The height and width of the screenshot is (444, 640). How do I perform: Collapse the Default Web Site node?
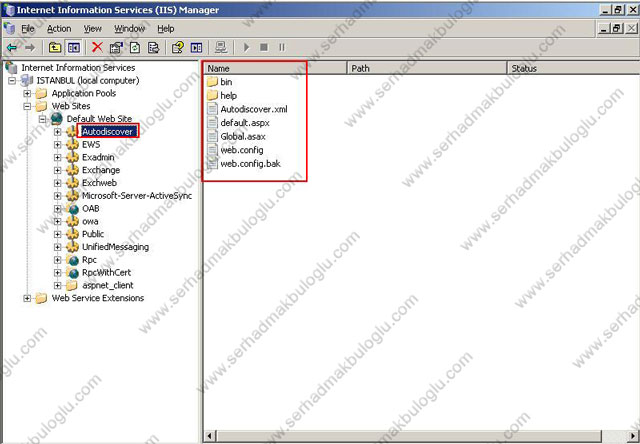click(x=42, y=119)
